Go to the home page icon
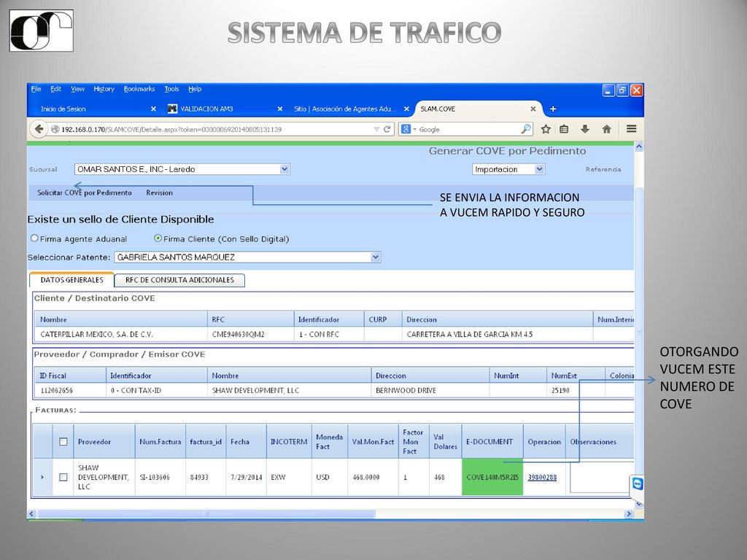 pos(606,129)
